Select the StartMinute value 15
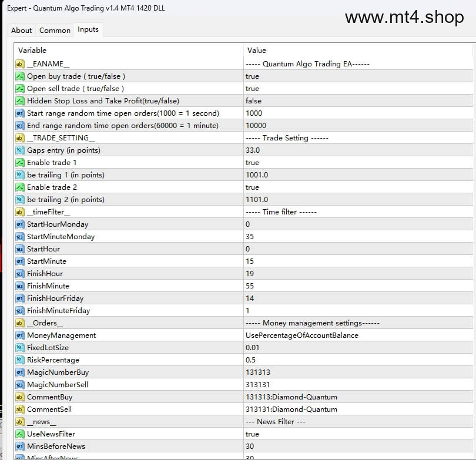 click(250, 261)
